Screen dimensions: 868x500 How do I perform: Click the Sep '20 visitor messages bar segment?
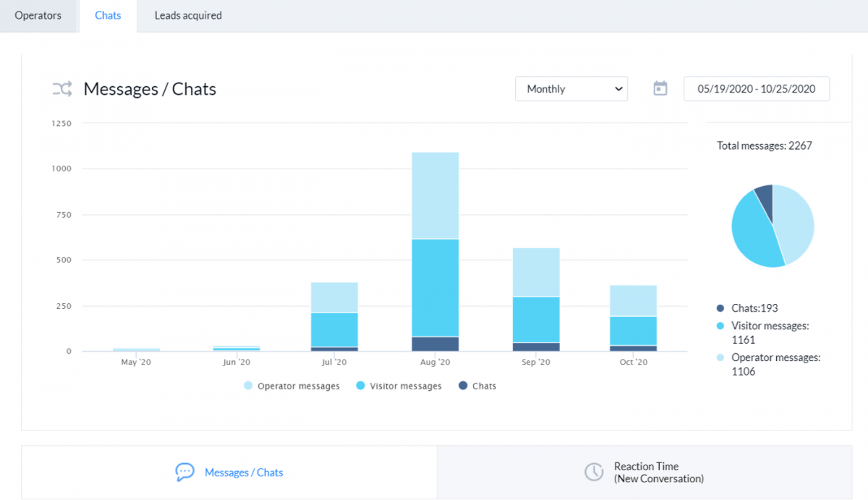[536, 319]
